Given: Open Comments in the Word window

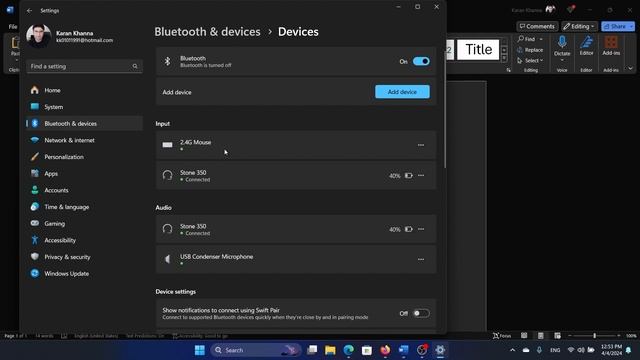Looking at the screenshot, I should [537, 26].
